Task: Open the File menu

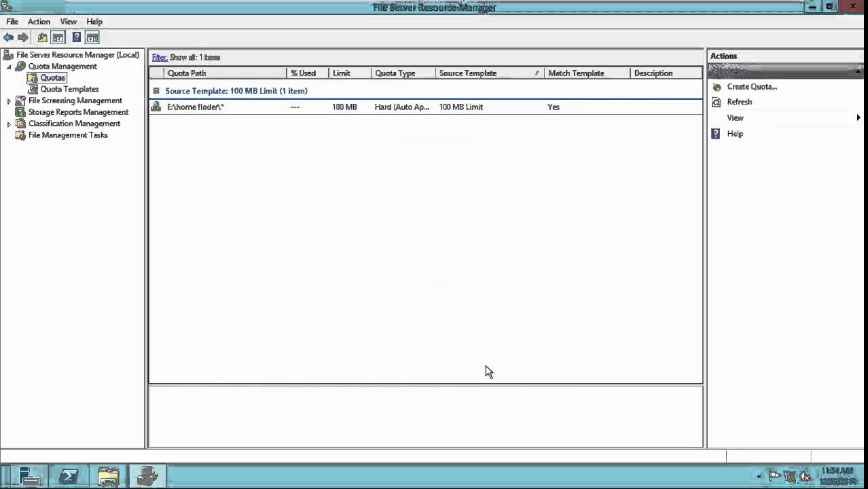Action: pos(12,22)
